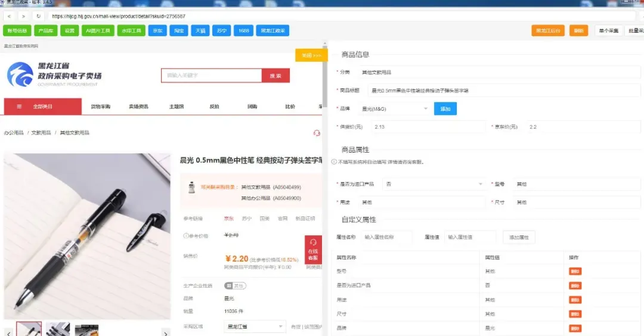Click the thumbnail strip left arrow
The height and width of the screenshot is (336, 644).
[8, 333]
